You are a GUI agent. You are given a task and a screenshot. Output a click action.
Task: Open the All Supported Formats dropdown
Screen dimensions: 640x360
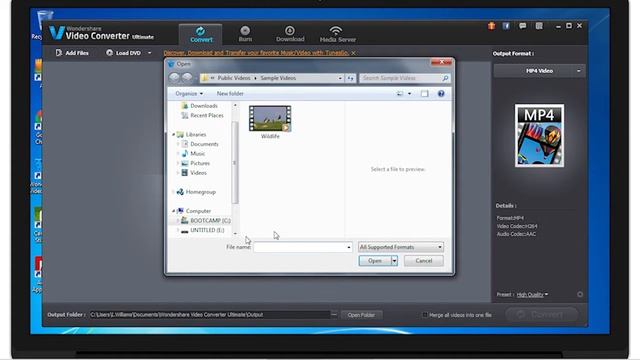point(400,247)
